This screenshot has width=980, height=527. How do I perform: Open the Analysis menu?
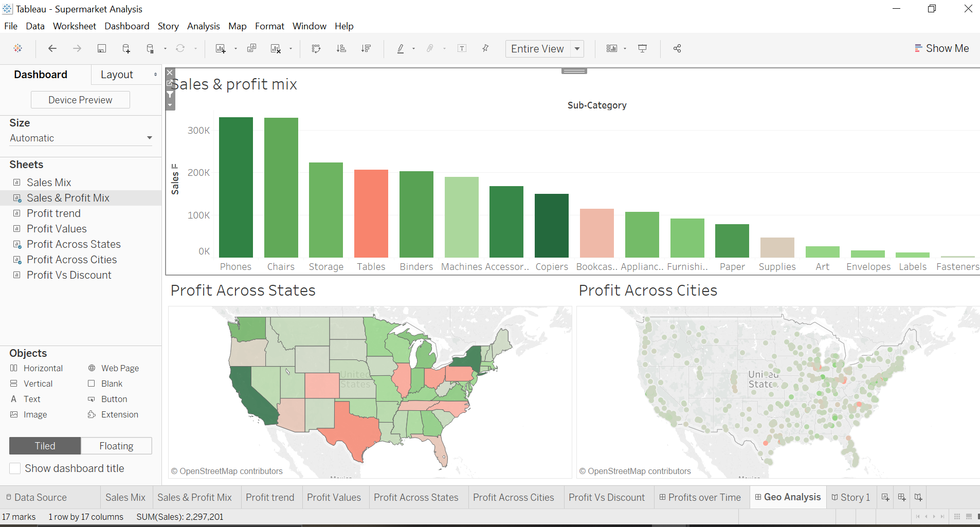tap(203, 26)
